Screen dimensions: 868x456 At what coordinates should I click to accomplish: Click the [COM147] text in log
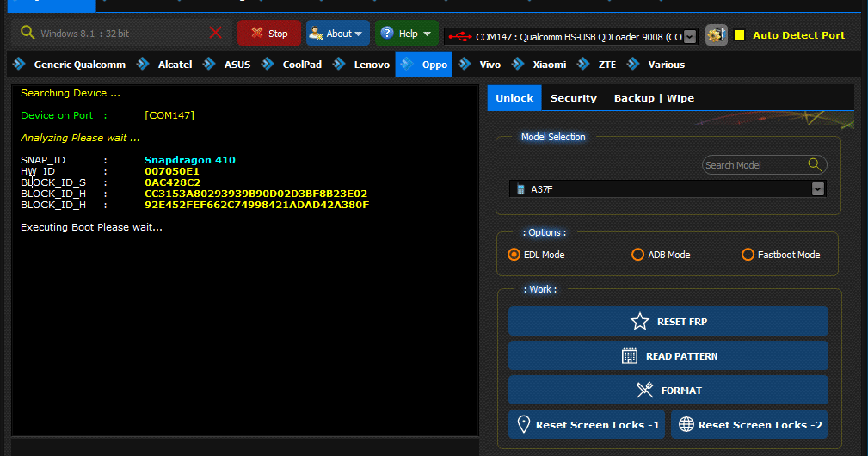pyautogui.click(x=169, y=115)
